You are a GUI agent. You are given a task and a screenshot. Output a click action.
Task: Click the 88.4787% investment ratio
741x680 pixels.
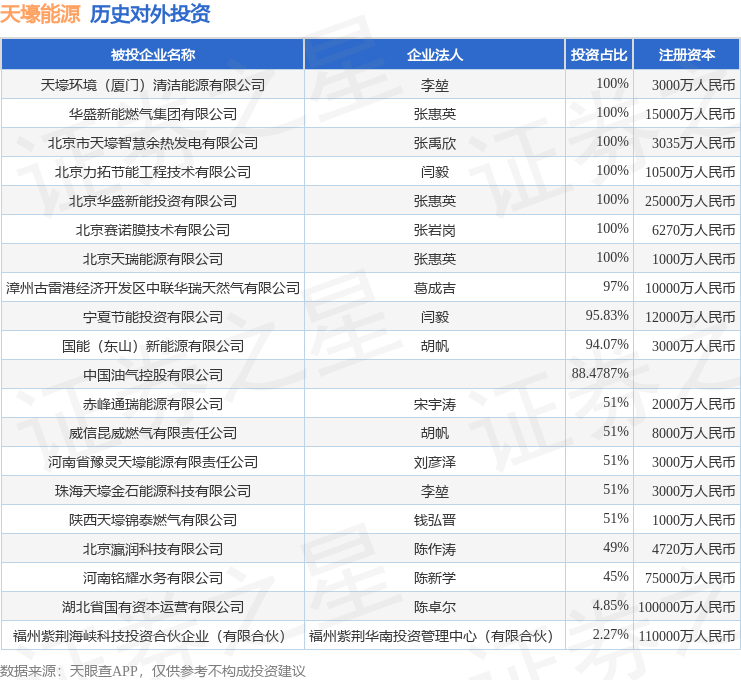tap(600, 373)
